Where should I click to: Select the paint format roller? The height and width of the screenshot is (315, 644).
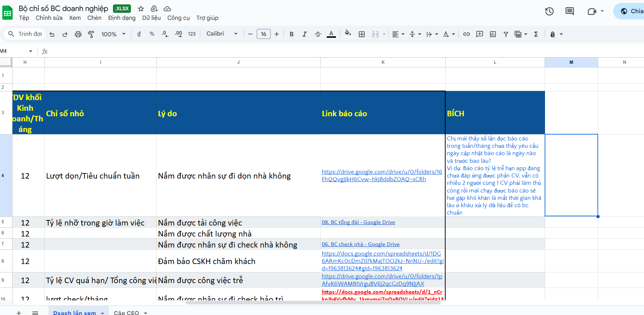(91, 34)
